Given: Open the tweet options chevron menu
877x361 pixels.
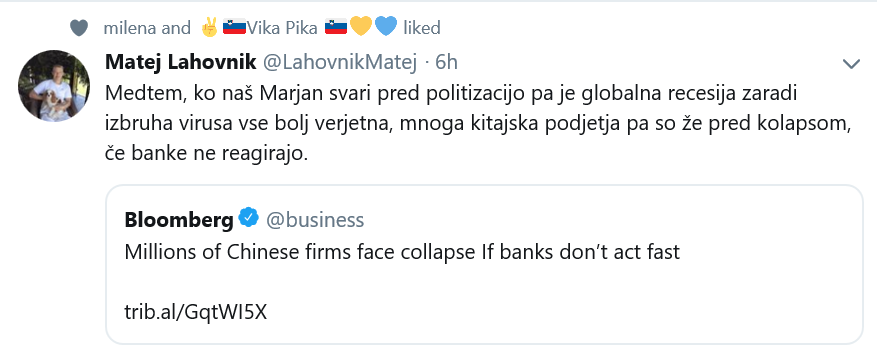Looking at the screenshot, I should click(851, 64).
